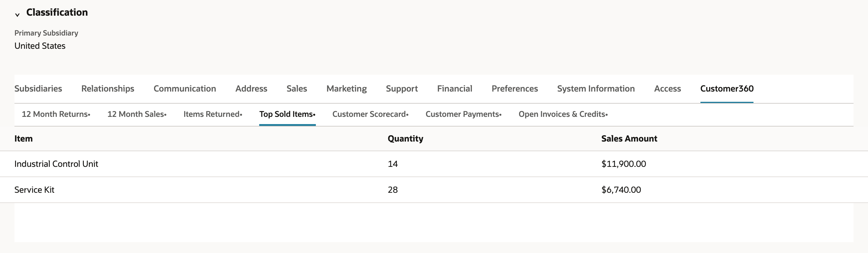Switch to the Sales tab

coord(297,89)
